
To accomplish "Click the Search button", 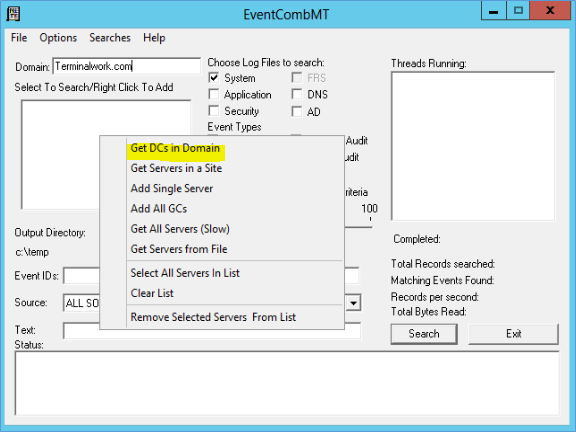I will [x=424, y=334].
